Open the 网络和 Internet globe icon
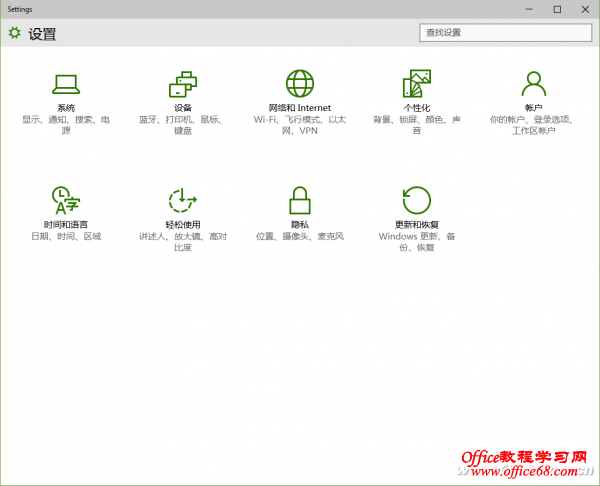Viewport: 600px width, 486px height. [300, 83]
